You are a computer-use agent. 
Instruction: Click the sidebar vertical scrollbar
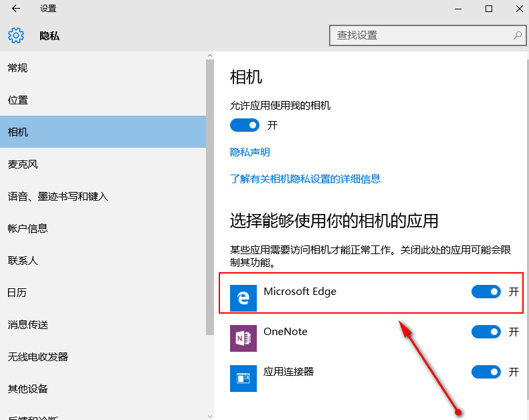pos(210,201)
